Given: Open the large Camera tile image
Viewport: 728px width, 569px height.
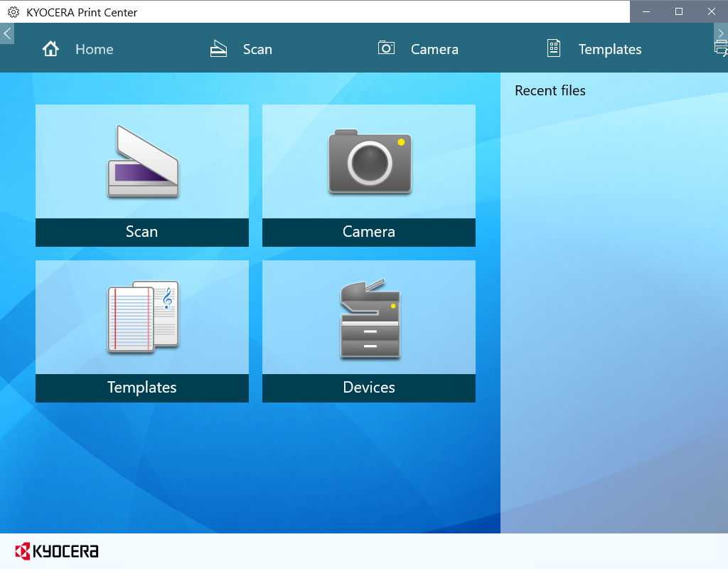Looking at the screenshot, I should [370, 161].
